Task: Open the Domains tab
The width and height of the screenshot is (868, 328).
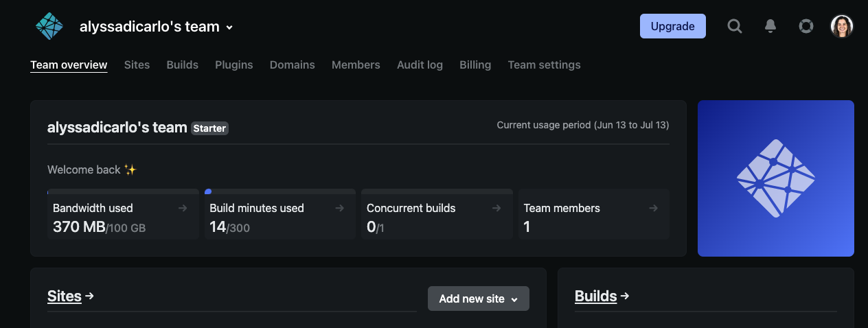Action: pos(292,65)
